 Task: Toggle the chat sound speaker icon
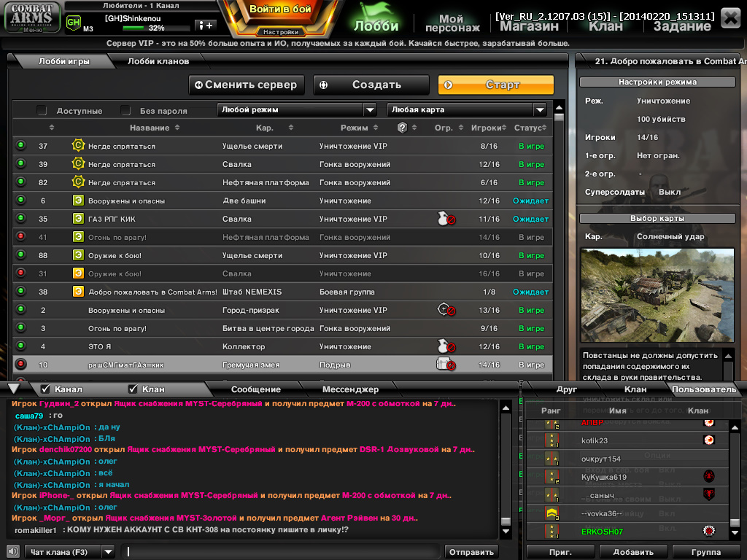coord(13,551)
